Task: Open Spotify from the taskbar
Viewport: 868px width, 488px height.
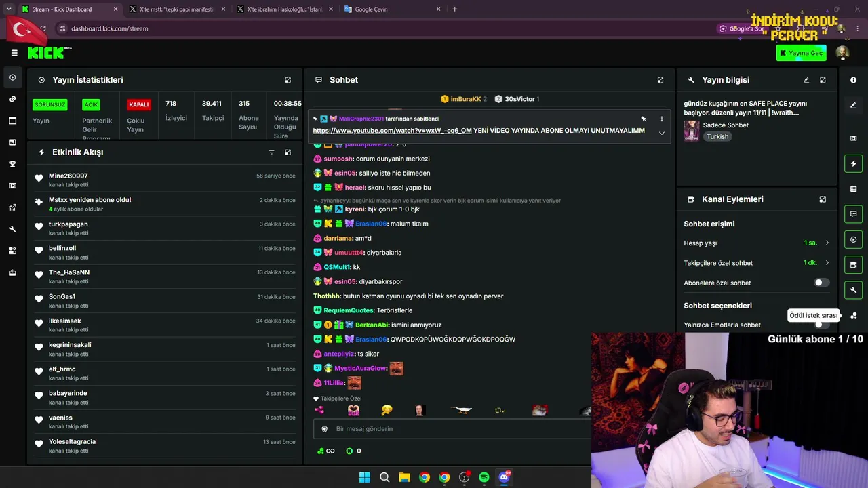Action: [484, 477]
